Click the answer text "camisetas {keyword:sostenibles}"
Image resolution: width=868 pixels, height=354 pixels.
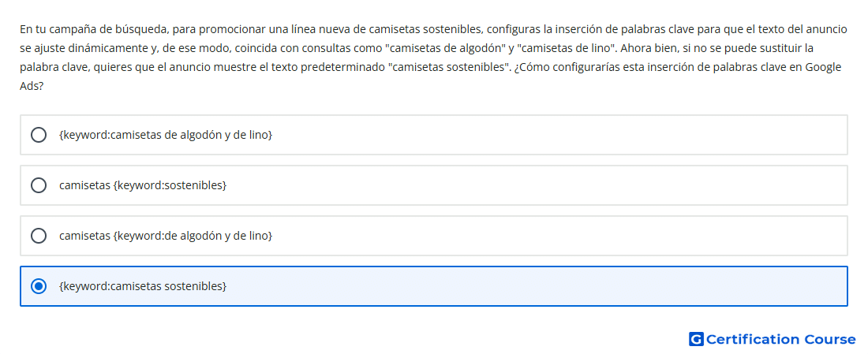click(x=143, y=185)
